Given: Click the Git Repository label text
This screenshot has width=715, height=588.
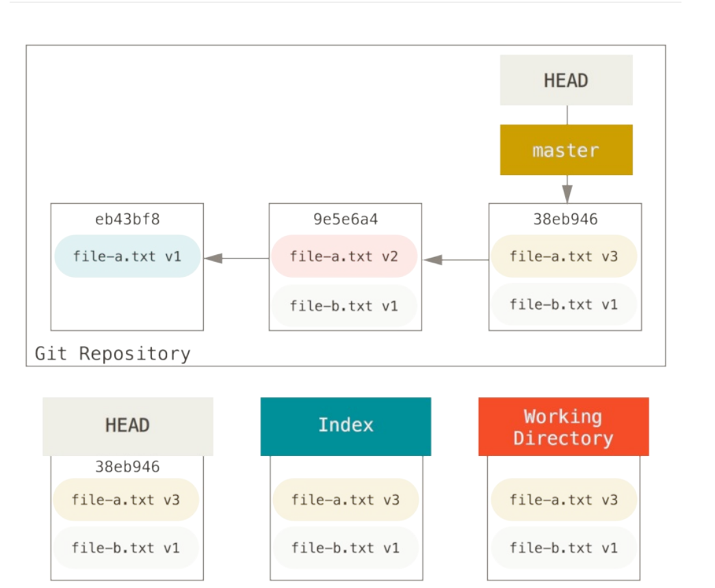Looking at the screenshot, I should (x=112, y=353).
